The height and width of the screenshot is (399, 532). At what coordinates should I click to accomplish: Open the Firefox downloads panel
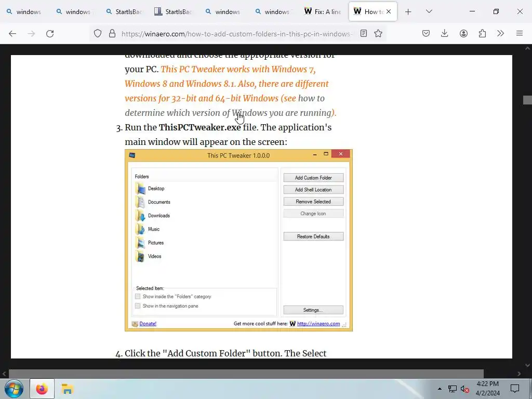(445, 33)
